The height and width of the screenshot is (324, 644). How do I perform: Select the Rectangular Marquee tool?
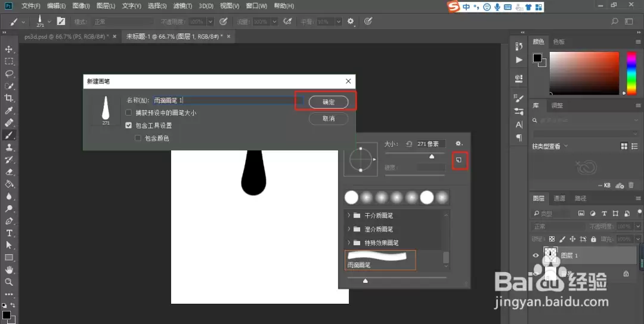tap(8, 61)
